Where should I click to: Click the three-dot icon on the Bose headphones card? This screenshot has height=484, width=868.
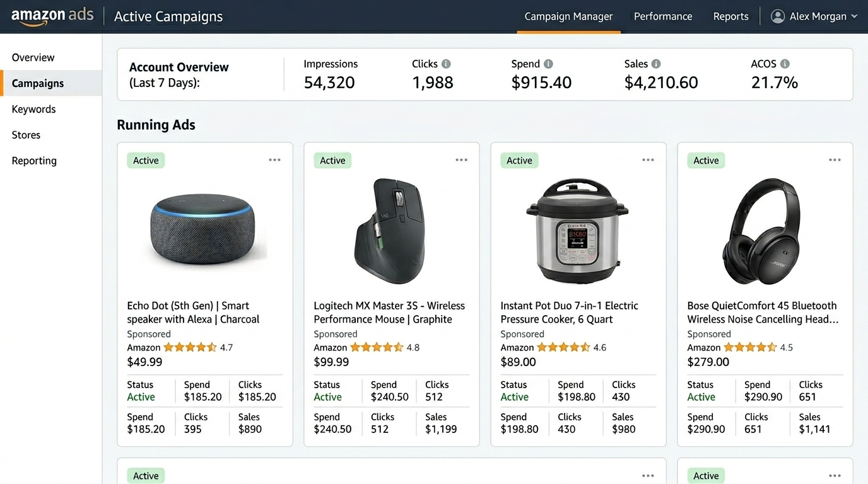coord(835,159)
